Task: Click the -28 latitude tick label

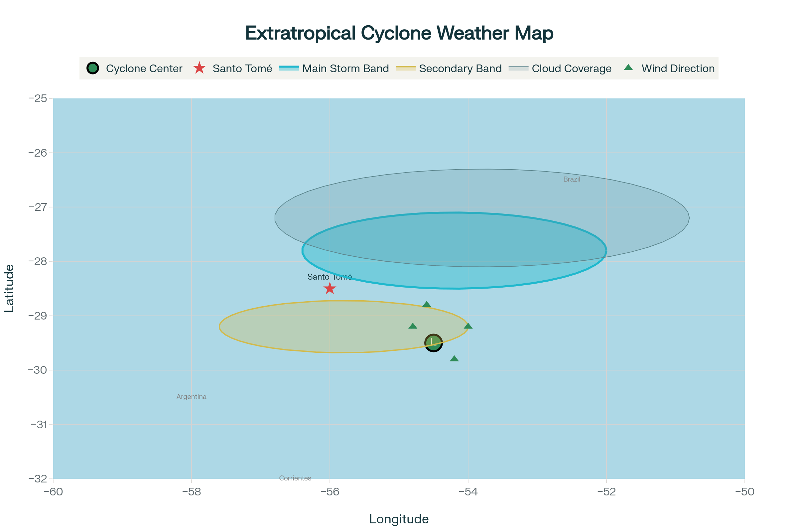Action: point(38,262)
